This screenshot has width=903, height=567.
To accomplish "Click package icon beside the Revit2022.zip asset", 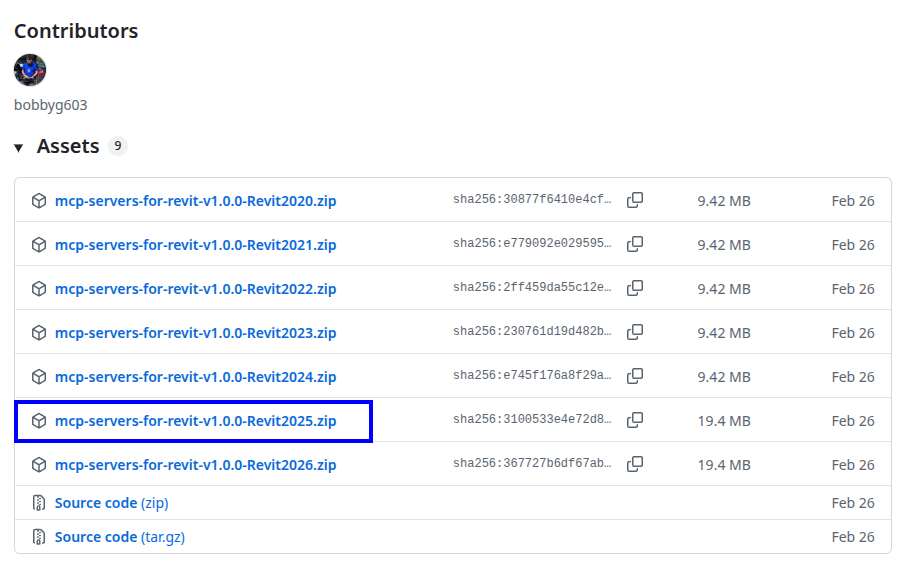I will [39, 289].
